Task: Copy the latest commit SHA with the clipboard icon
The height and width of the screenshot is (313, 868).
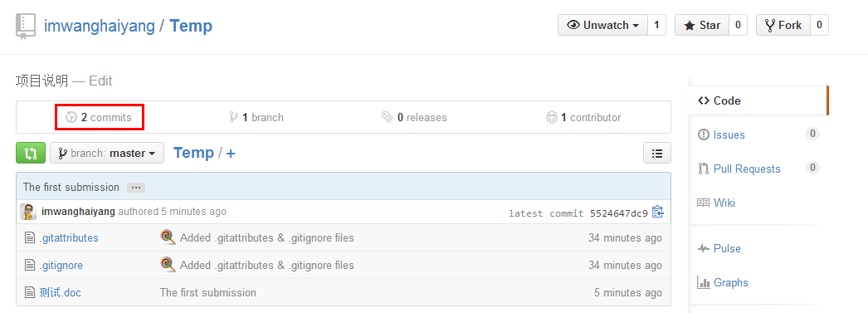Action: [x=658, y=213]
